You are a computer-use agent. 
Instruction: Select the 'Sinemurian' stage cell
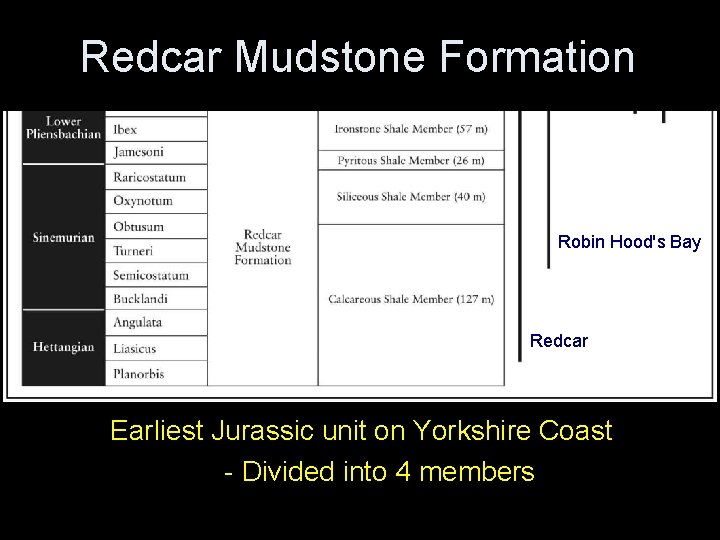(63, 237)
